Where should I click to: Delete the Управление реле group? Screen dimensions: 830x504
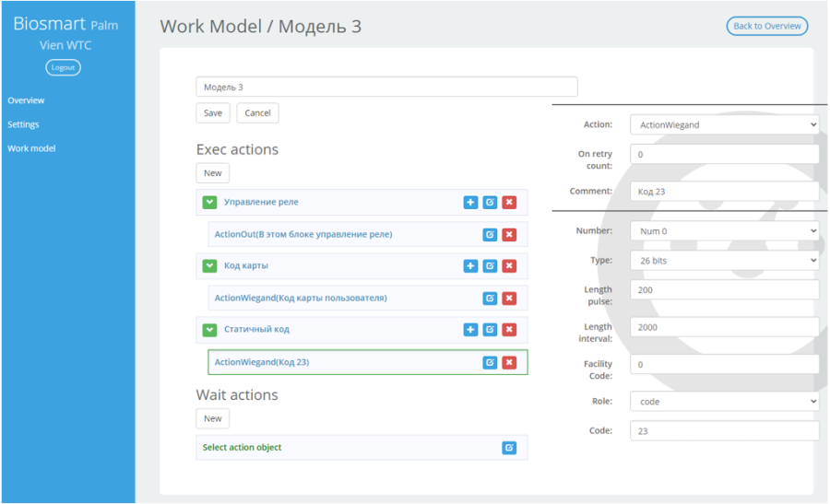[x=509, y=203]
